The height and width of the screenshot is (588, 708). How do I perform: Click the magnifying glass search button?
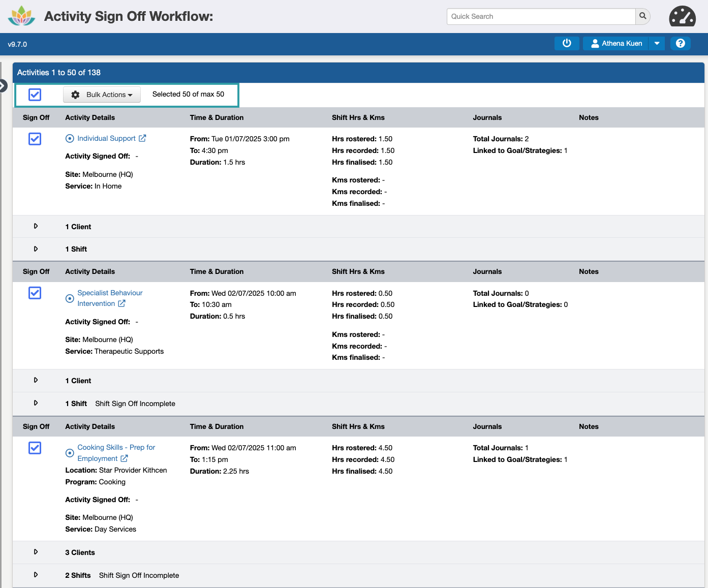click(642, 16)
